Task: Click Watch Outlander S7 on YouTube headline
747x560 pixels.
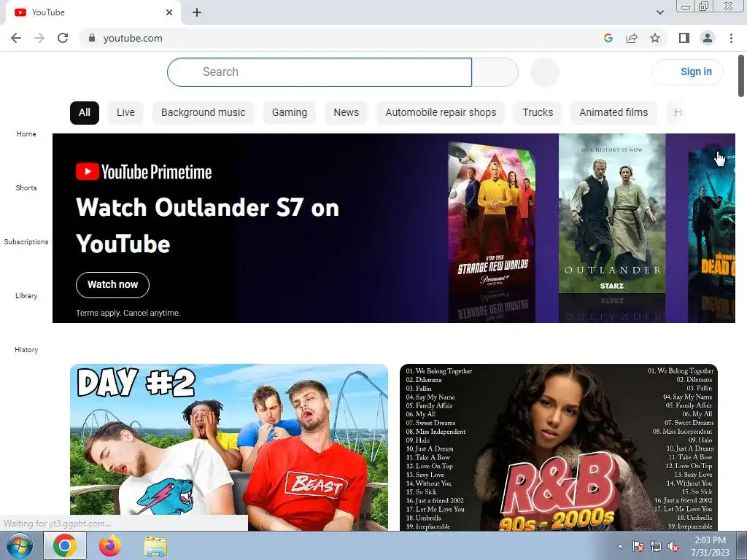Action: (208, 226)
